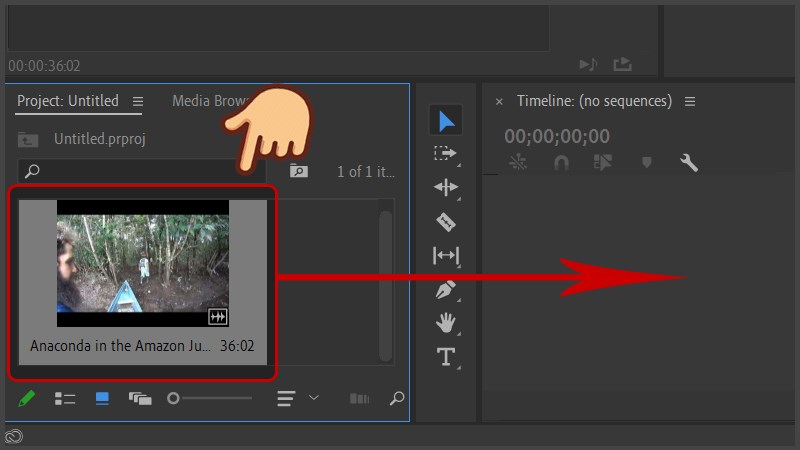Click the parent bin folder icon
800x450 pixels.
pos(28,140)
